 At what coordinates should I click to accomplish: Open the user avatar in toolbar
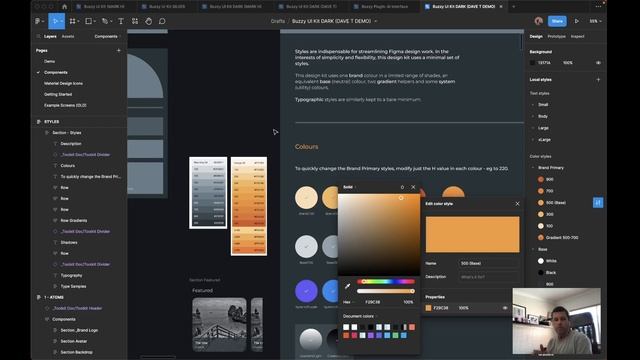pyautogui.click(x=538, y=21)
